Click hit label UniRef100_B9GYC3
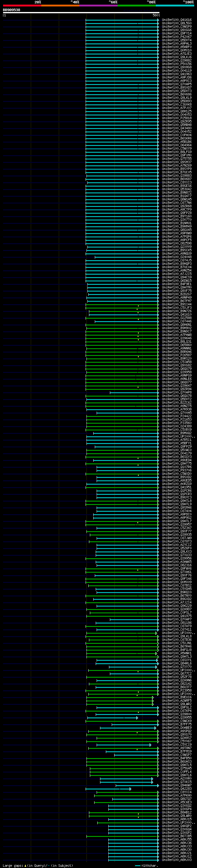The image size is (197, 868). click(177, 497)
